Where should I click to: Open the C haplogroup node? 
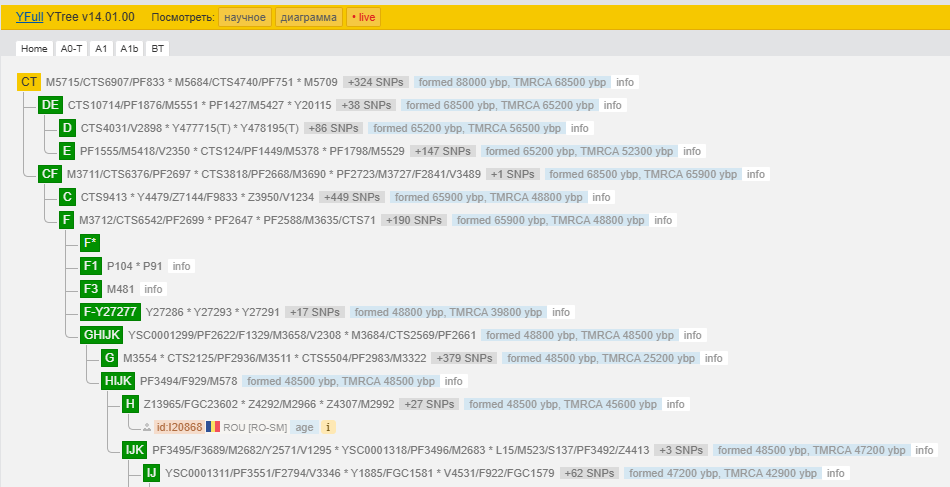67,197
